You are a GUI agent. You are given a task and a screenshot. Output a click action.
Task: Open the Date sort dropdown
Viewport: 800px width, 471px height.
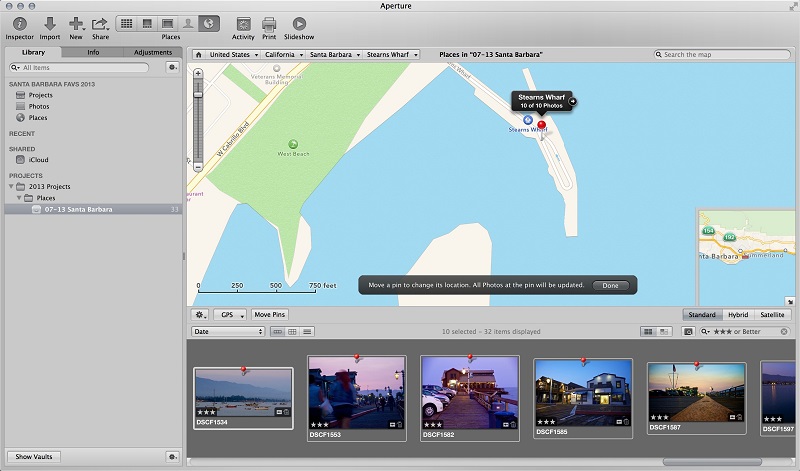(228, 332)
